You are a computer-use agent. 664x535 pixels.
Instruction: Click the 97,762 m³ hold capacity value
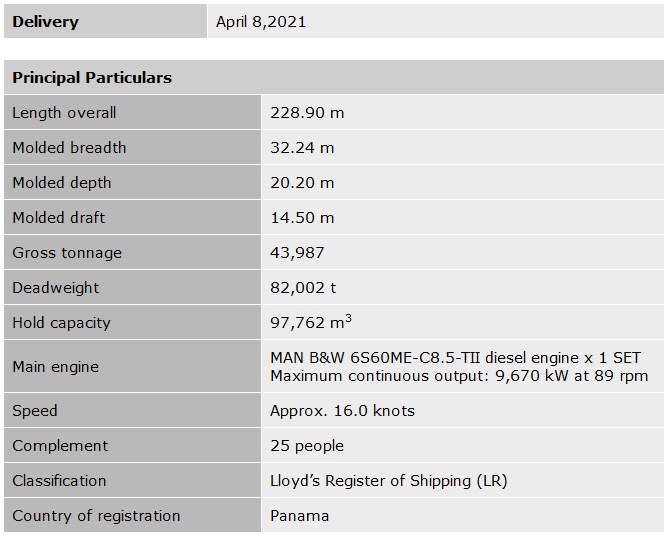pos(310,323)
